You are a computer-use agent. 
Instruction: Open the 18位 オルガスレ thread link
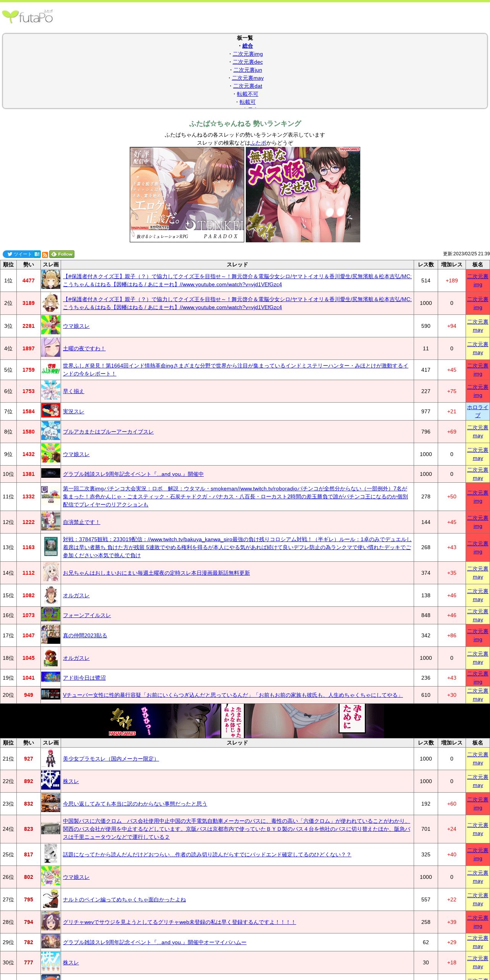(76, 658)
